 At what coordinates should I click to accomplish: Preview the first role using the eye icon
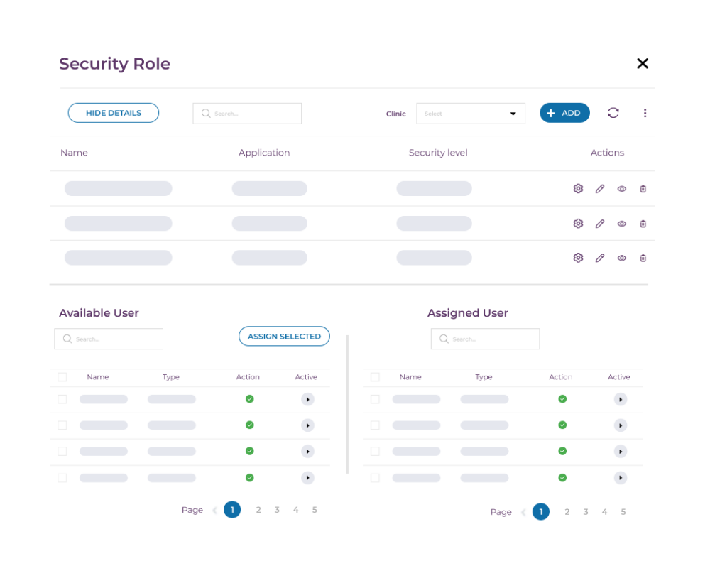tap(622, 188)
